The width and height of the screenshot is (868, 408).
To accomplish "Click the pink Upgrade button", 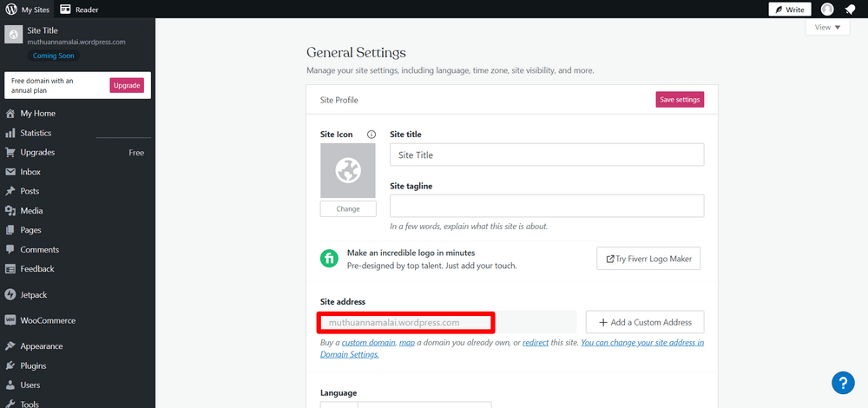I will (x=127, y=85).
